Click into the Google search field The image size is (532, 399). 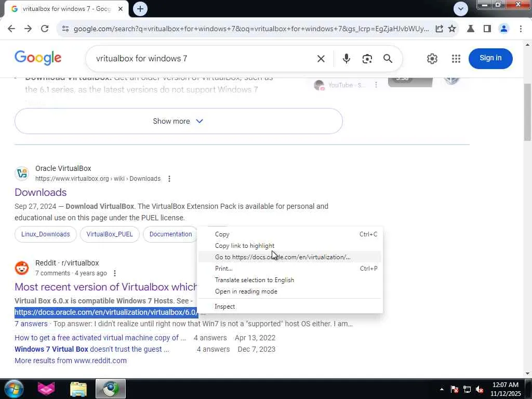(204, 59)
